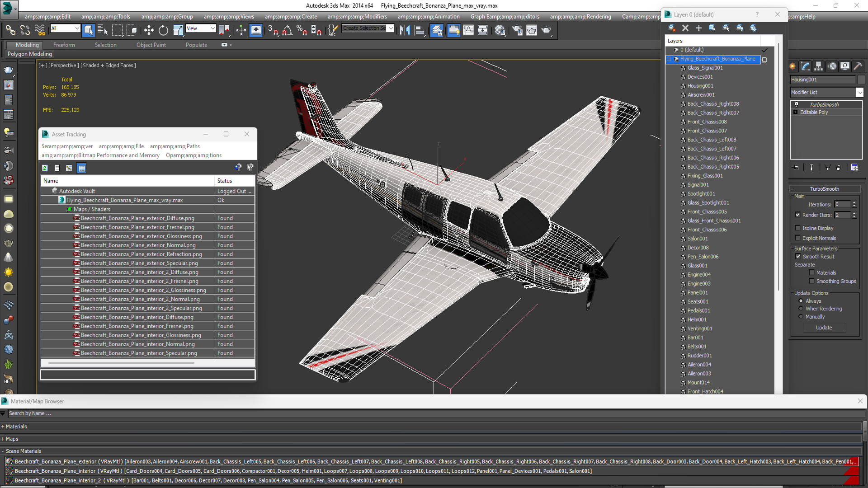Toggle the Render Iters checkbox

pyautogui.click(x=797, y=215)
